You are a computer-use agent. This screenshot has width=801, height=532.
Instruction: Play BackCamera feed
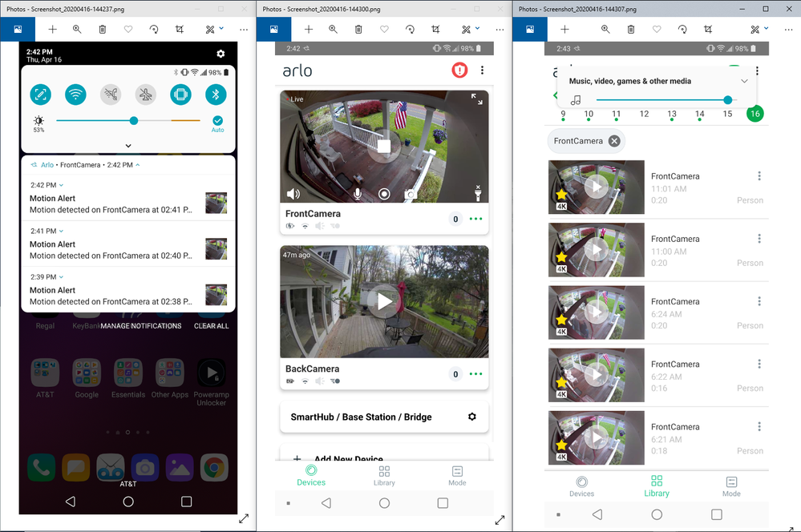384,301
